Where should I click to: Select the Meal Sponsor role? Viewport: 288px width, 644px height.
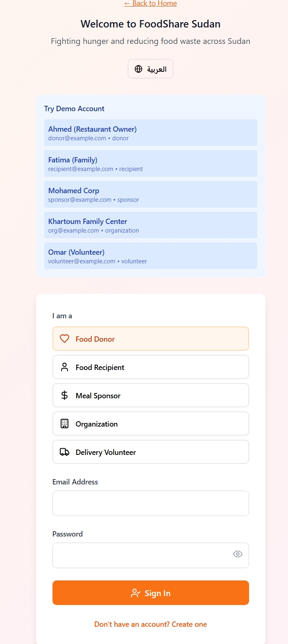click(x=150, y=395)
